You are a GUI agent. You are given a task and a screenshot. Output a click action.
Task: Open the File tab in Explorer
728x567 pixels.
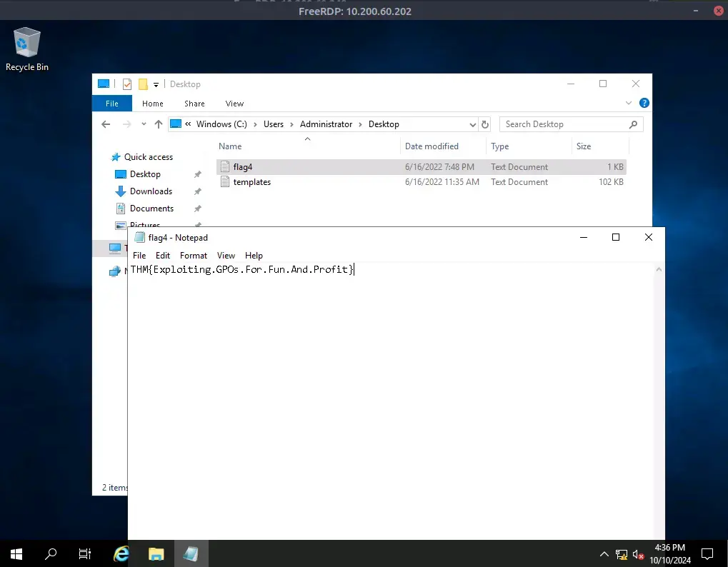[112, 104]
